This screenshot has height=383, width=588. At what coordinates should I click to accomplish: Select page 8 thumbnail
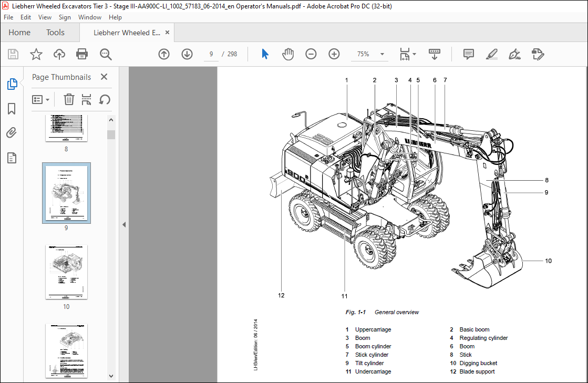pos(66,128)
